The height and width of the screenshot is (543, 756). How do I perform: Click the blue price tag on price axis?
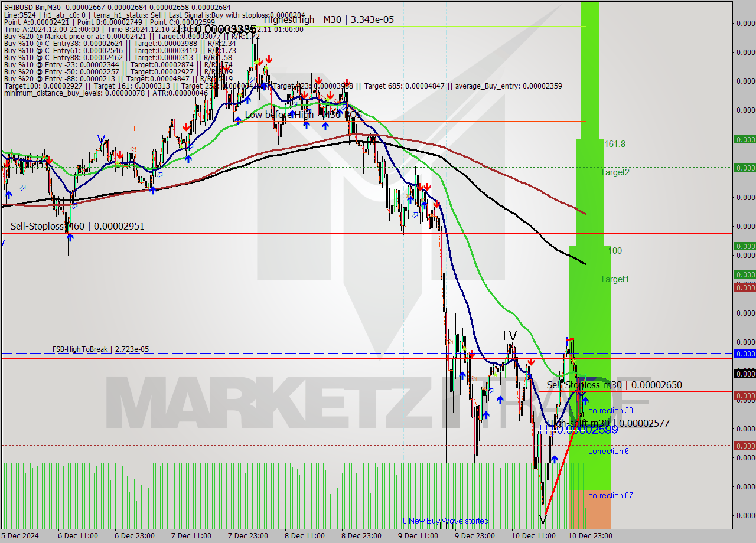coord(744,354)
